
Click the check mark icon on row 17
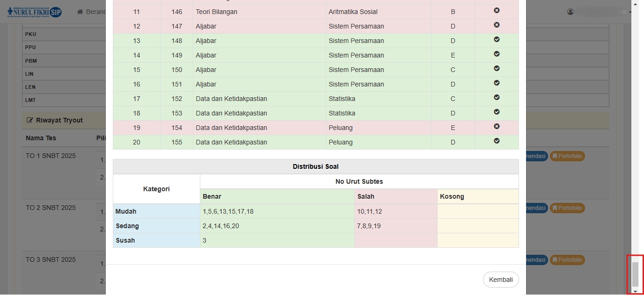pyautogui.click(x=497, y=97)
